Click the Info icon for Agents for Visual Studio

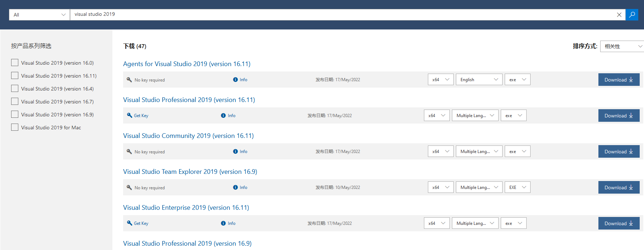tap(235, 80)
